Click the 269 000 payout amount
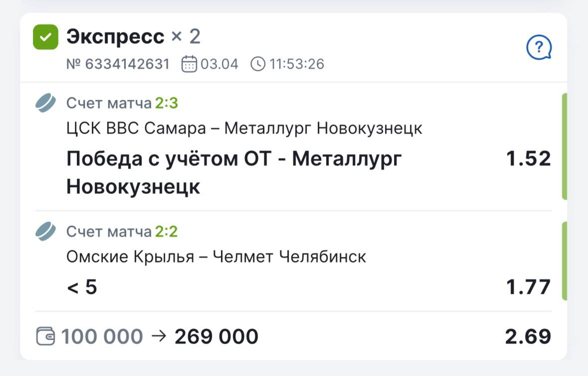Image resolution: width=588 pixels, height=376 pixels. (x=216, y=337)
